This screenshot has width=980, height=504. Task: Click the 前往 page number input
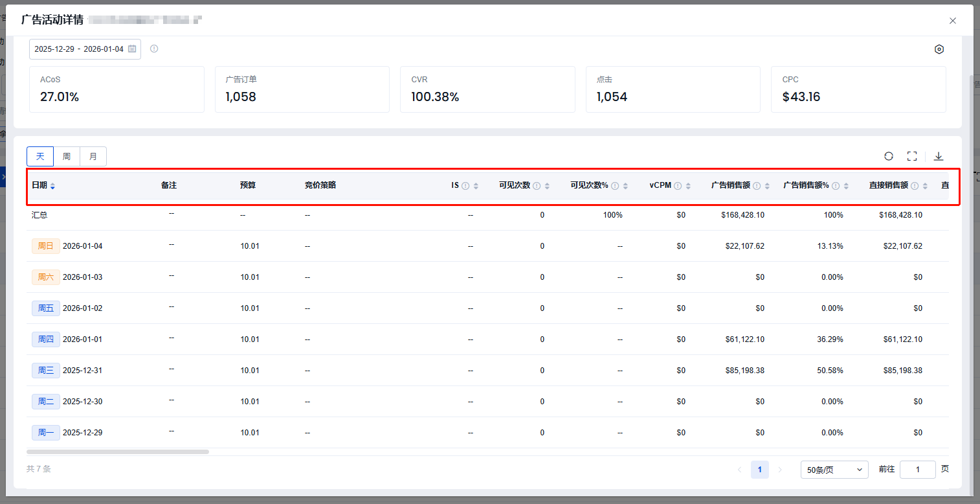click(x=917, y=470)
